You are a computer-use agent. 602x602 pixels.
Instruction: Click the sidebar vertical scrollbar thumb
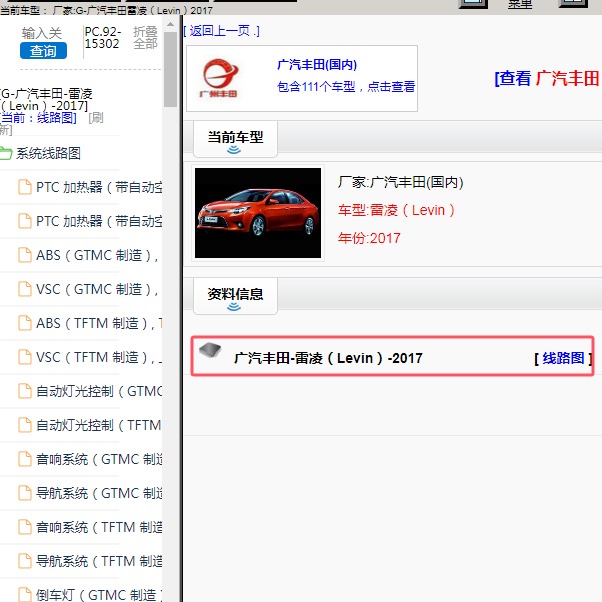tap(170, 69)
